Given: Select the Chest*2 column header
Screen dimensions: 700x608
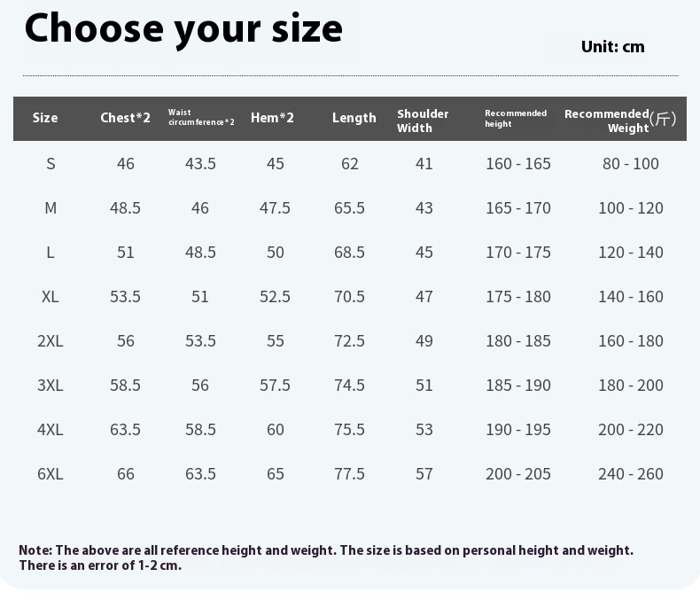Looking at the screenshot, I should [x=125, y=118].
